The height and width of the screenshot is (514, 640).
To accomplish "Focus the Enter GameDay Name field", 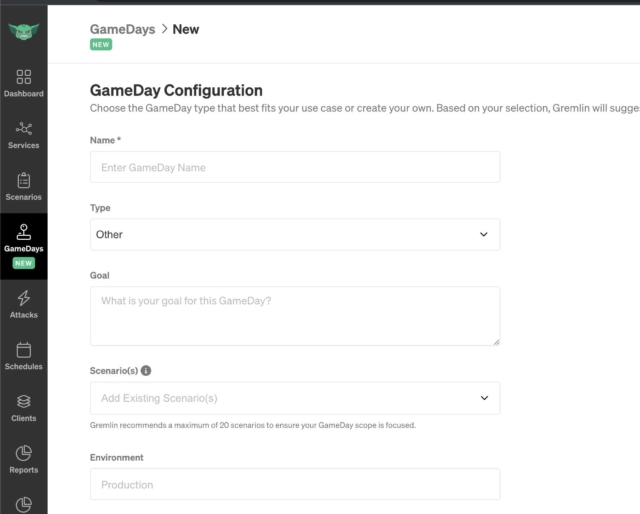I will pos(295,167).
